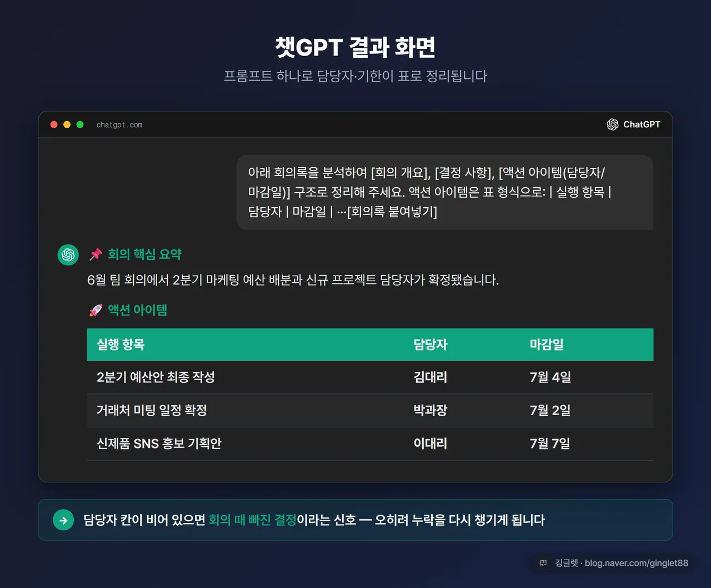Click the highlighted phrase 회의 때 빠진 결정
The width and height of the screenshot is (711, 588).
[253, 520]
